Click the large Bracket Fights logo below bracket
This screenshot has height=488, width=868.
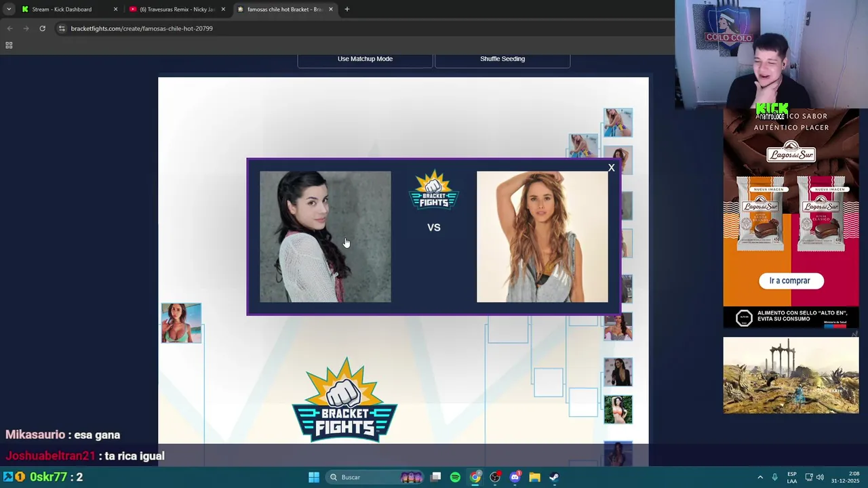344,400
